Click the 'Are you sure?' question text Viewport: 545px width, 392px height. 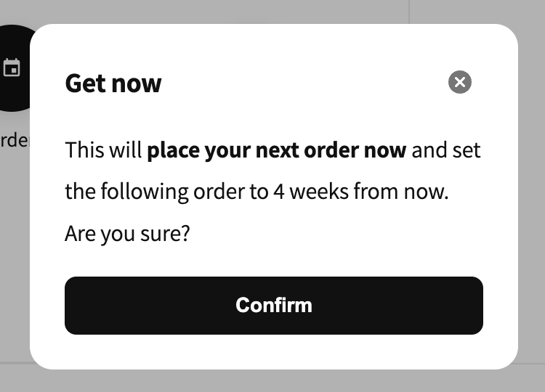coord(128,233)
